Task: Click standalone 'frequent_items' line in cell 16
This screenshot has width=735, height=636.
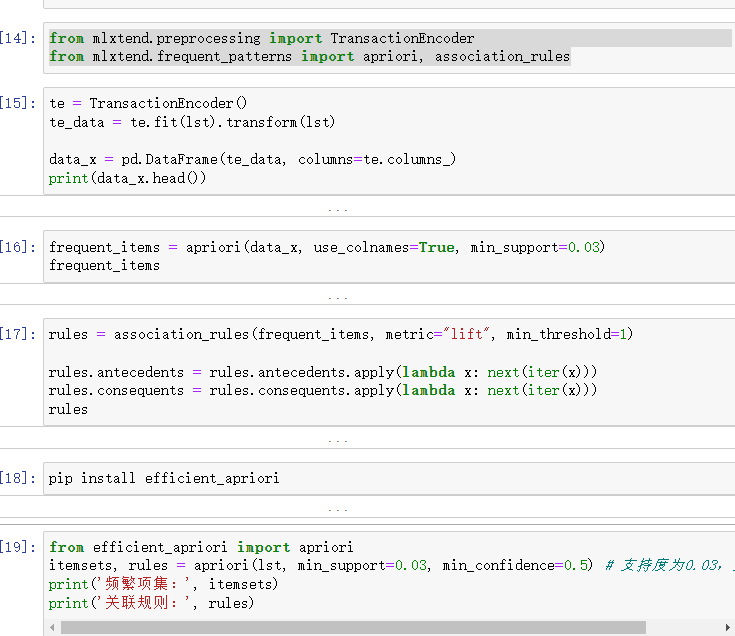Action: (x=105, y=266)
